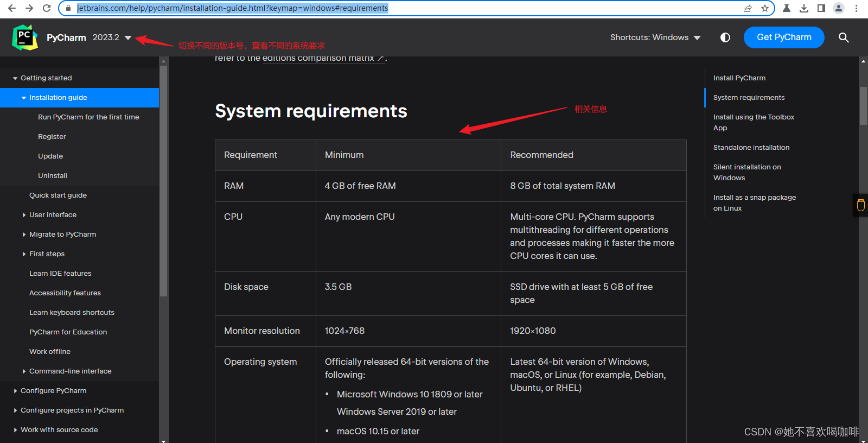Collapse the Getting started section

pos(15,78)
